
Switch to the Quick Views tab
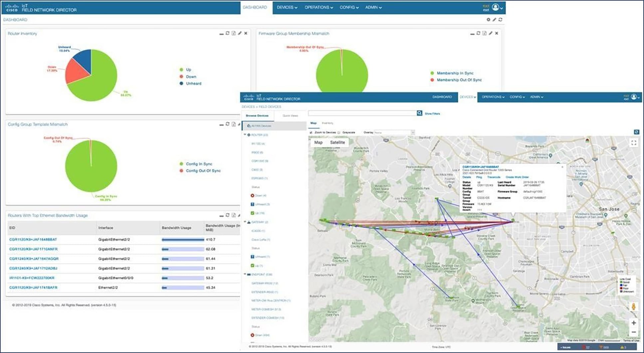pyautogui.click(x=290, y=116)
